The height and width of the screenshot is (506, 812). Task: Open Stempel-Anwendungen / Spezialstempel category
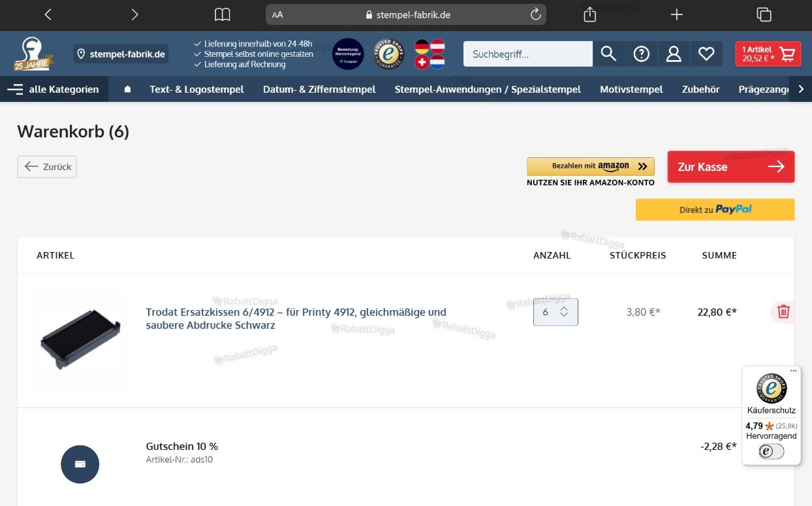pos(488,89)
